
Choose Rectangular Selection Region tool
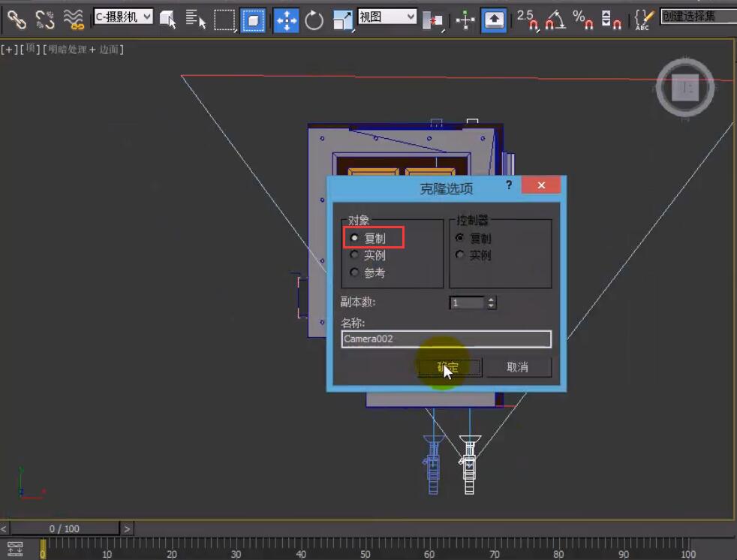[x=224, y=20]
